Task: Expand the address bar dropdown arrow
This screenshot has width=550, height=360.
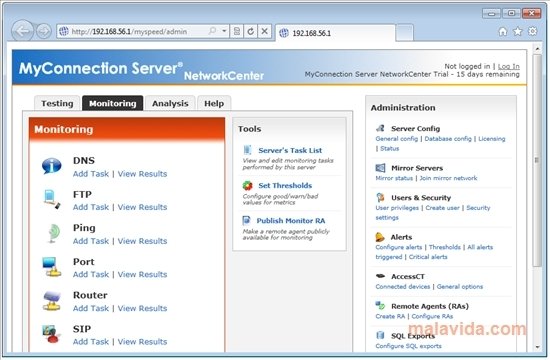Action: (224, 31)
